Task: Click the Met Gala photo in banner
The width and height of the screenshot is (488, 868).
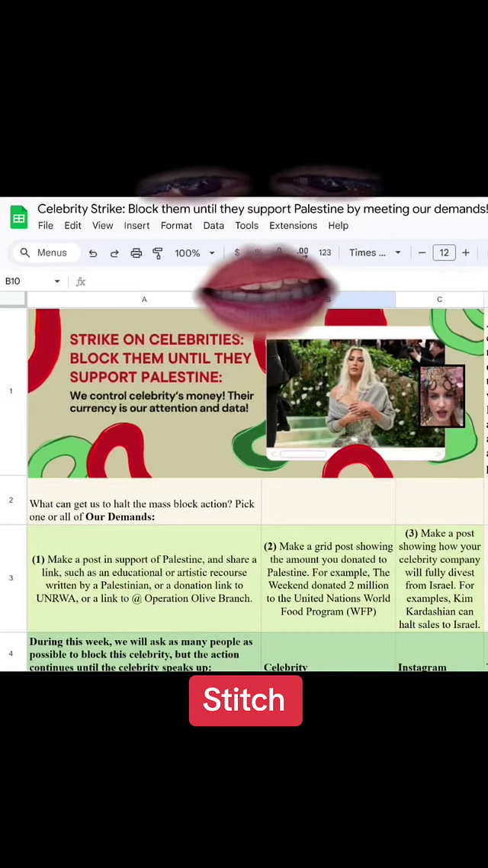Action: 355,393
